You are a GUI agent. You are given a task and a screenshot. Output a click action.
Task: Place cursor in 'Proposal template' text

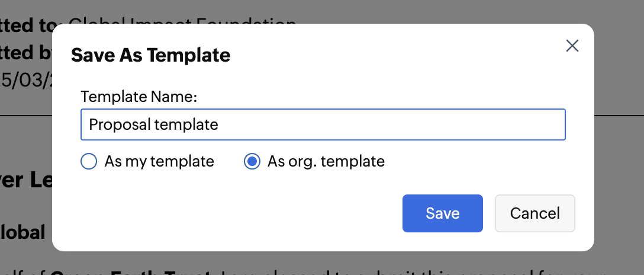point(153,124)
